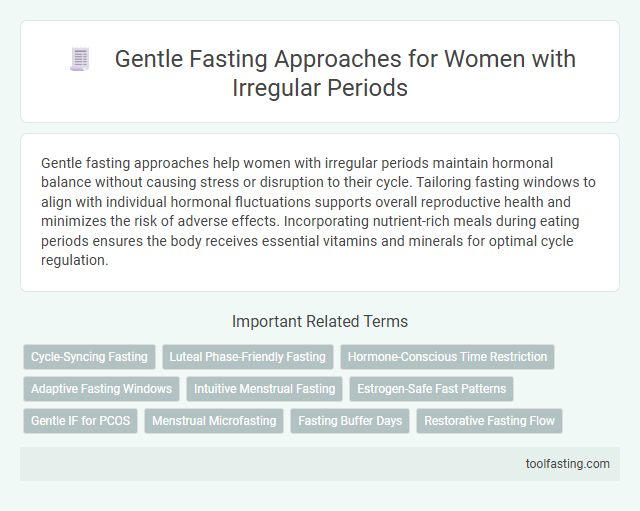
Task: Click the Adaptive Fasting Windows tag
Action: click(x=101, y=389)
